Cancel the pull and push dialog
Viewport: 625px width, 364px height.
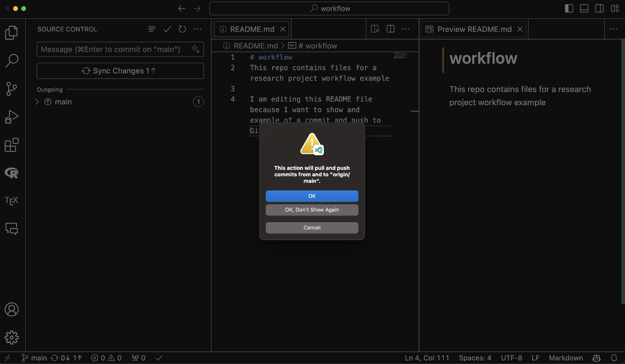pyautogui.click(x=312, y=228)
